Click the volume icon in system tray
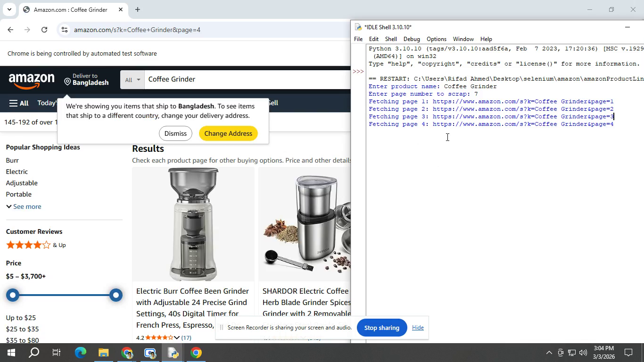Screen dimensions: 644x362 tap(583, 353)
